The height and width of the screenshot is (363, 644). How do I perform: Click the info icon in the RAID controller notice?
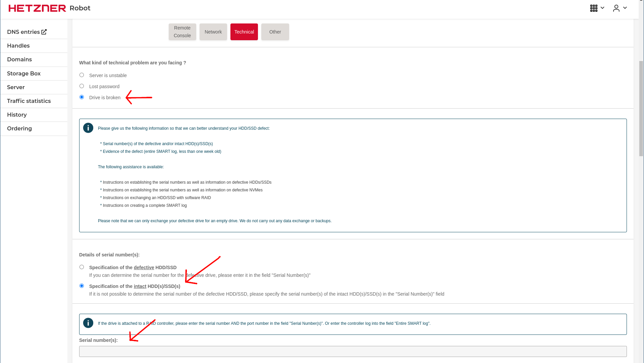[x=88, y=323]
